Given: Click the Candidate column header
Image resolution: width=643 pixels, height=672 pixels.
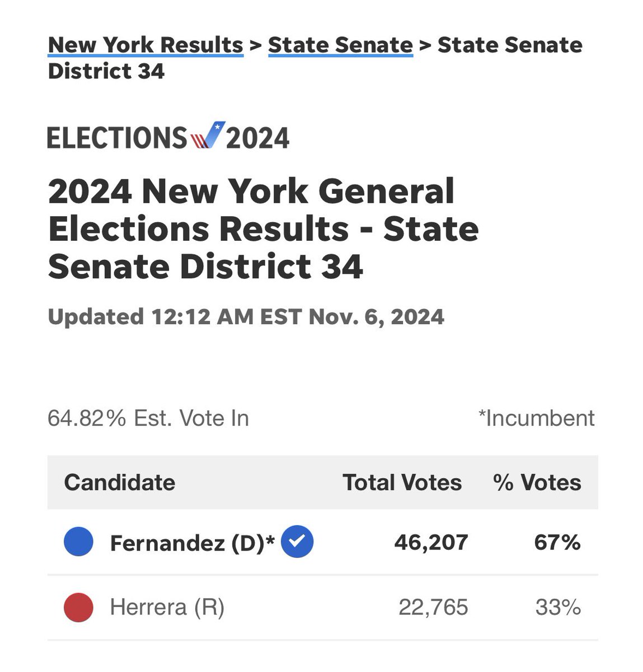Looking at the screenshot, I should tap(120, 482).
